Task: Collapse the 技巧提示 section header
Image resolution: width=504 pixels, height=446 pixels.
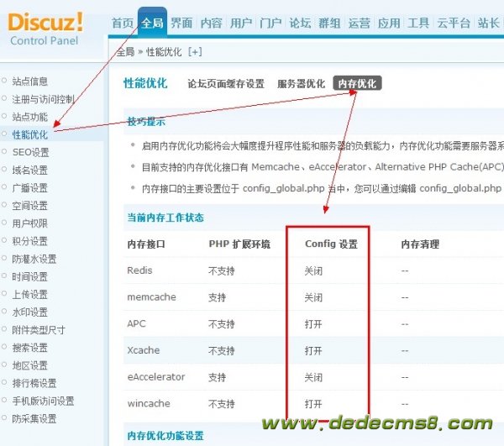Action: tap(146, 122)
